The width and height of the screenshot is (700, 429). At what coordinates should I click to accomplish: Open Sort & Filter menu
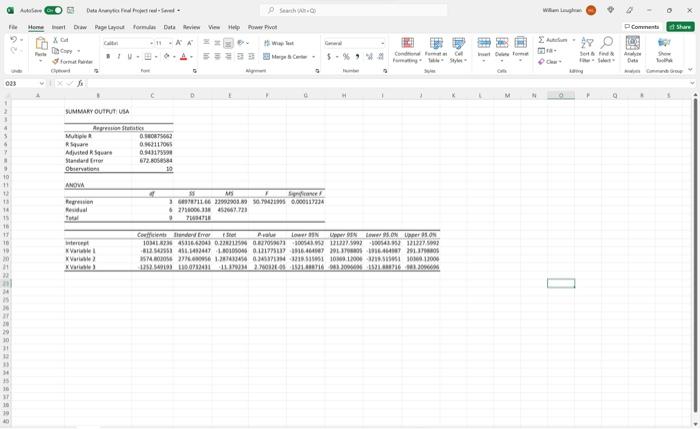pos(587,50)
